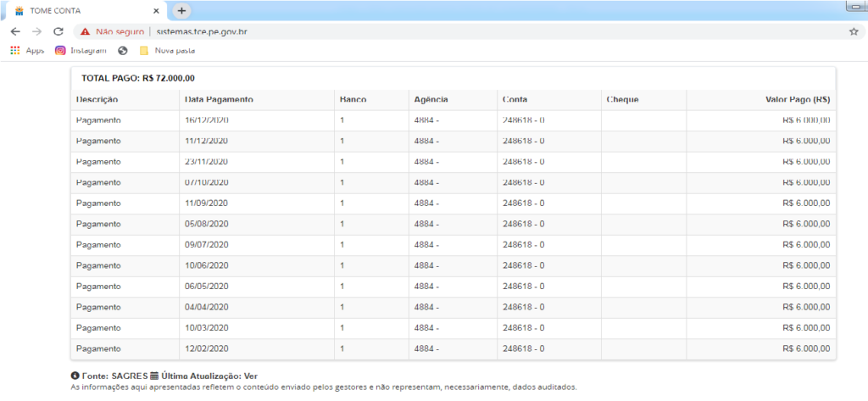The image size is (868, 401).
Task: Select the date 11/09/2020
Action: point(207,203)
